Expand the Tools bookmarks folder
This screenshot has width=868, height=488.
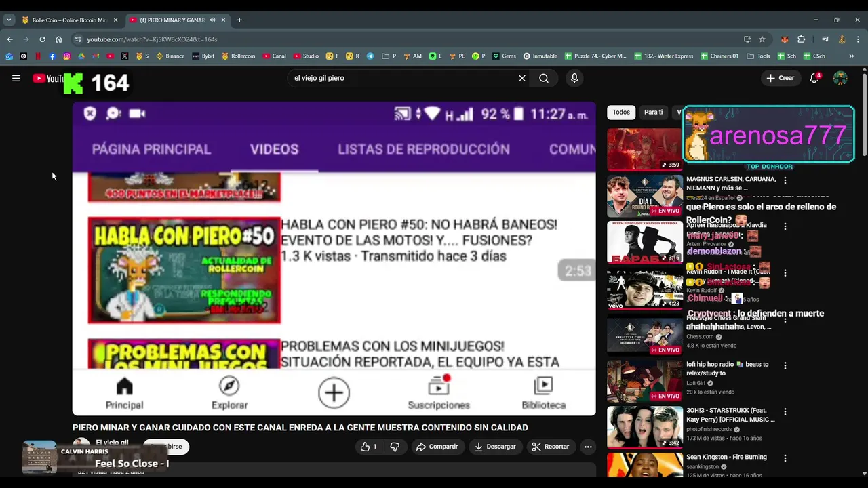click(758, 56)
